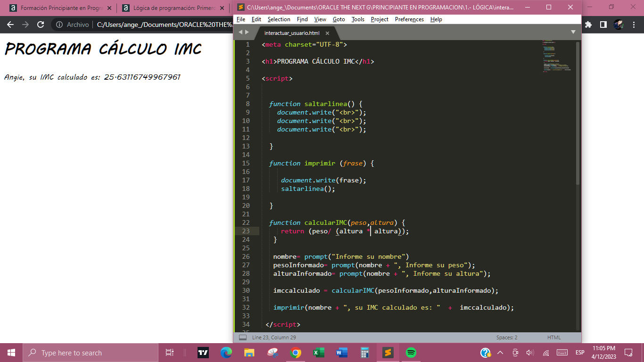644x362 pixels.
Task: Click the PROGRAMA CÁLCULO IMC page heading
Action: (103, 49)
